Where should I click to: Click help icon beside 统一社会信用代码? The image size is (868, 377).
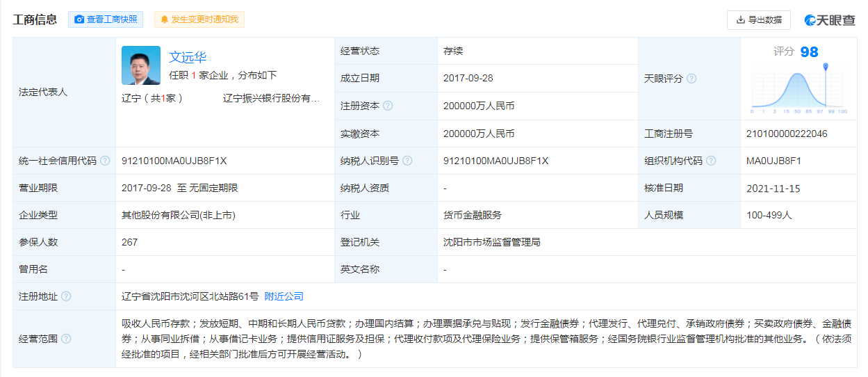105,161
